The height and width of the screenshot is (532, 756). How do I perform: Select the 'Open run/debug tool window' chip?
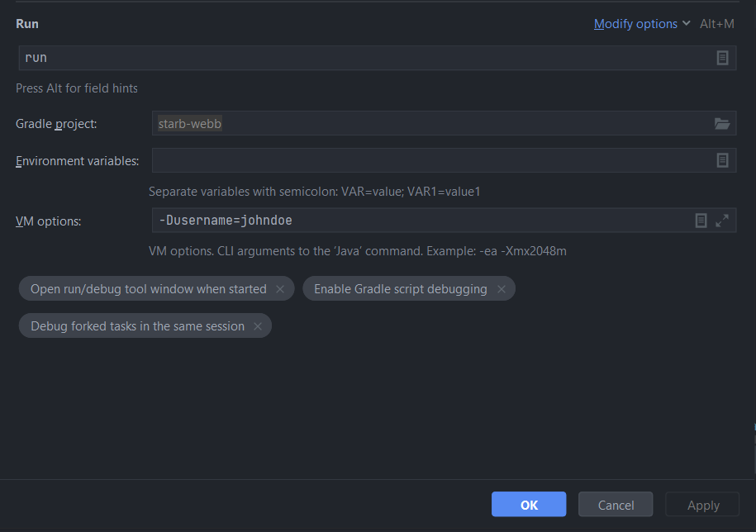click(x=148, y=289)
